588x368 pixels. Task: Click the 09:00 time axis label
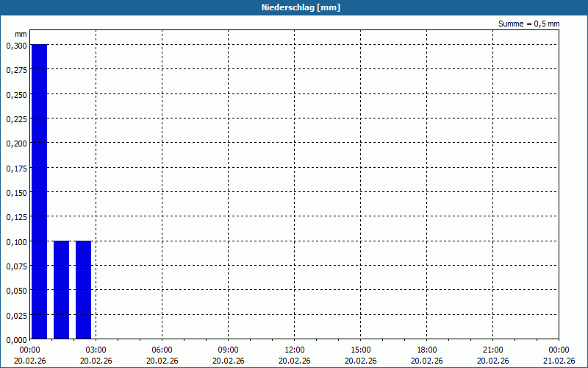point(228,350)
